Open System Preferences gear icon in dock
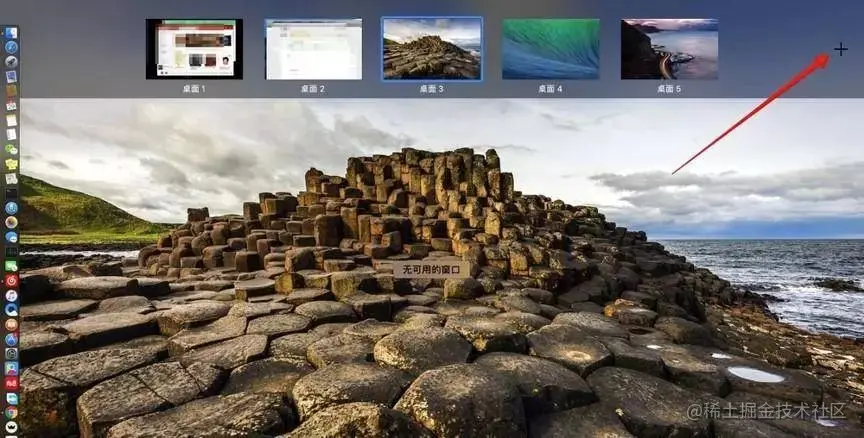 tap(12, 353)
